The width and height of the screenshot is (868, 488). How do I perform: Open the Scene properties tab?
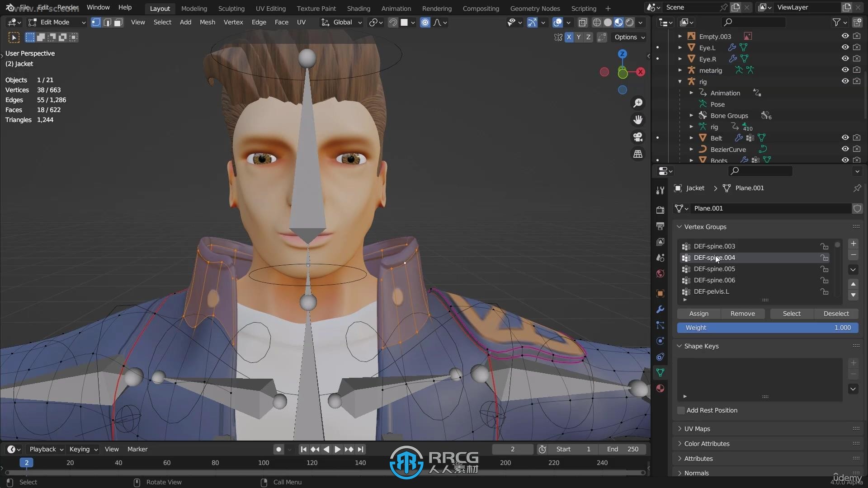(x=660, y=258)
